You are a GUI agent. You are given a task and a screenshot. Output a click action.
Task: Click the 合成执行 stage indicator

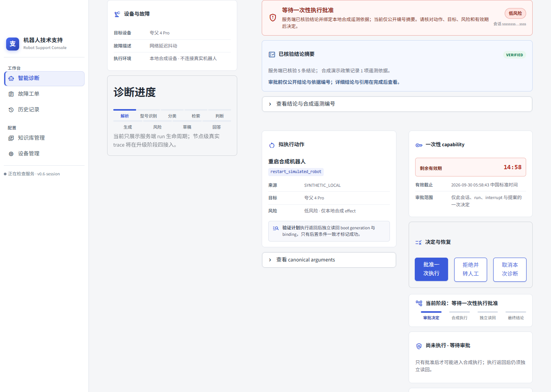coord(460,316)
